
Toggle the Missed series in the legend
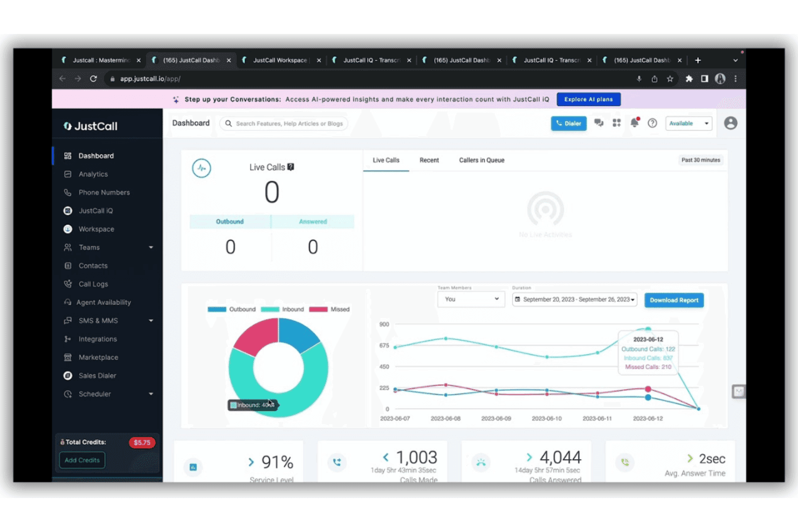pos(329,309)
